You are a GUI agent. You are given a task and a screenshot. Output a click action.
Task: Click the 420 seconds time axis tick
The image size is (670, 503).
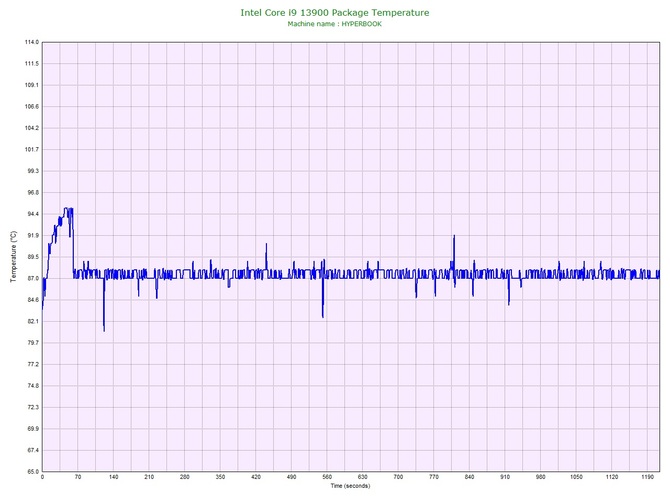click(256, 477)
